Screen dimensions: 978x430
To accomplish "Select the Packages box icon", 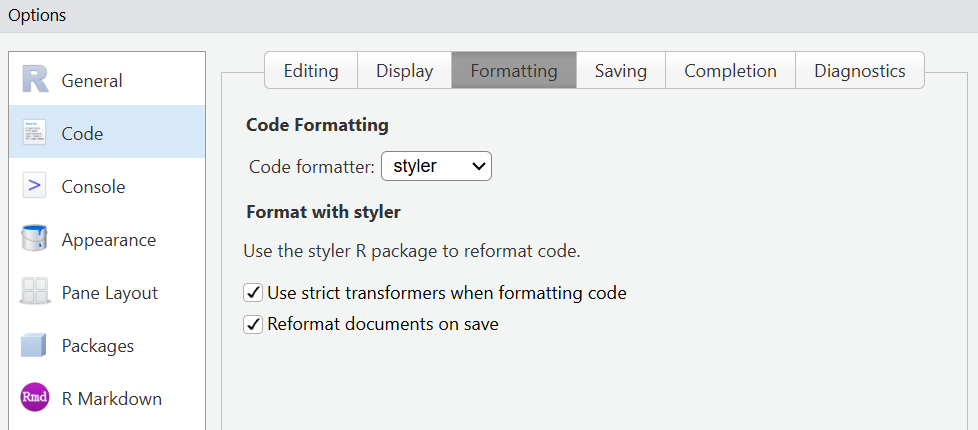I will [35, 345].
